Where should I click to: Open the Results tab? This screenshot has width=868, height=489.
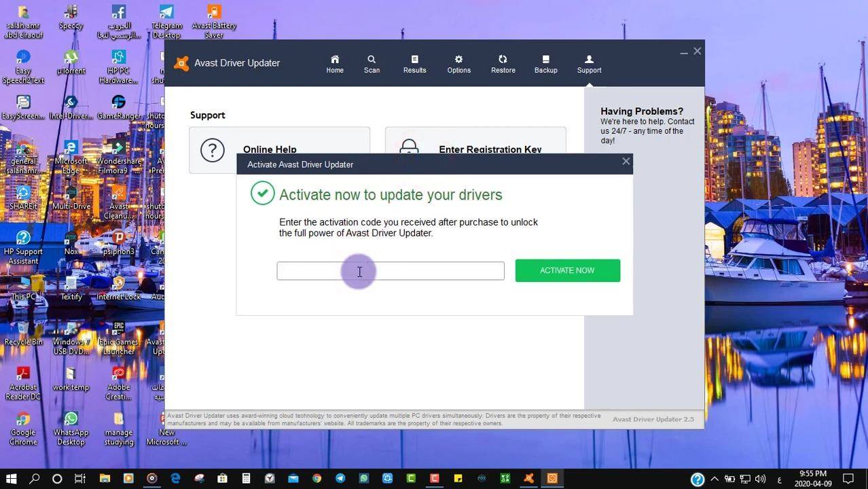click(414, 64)
